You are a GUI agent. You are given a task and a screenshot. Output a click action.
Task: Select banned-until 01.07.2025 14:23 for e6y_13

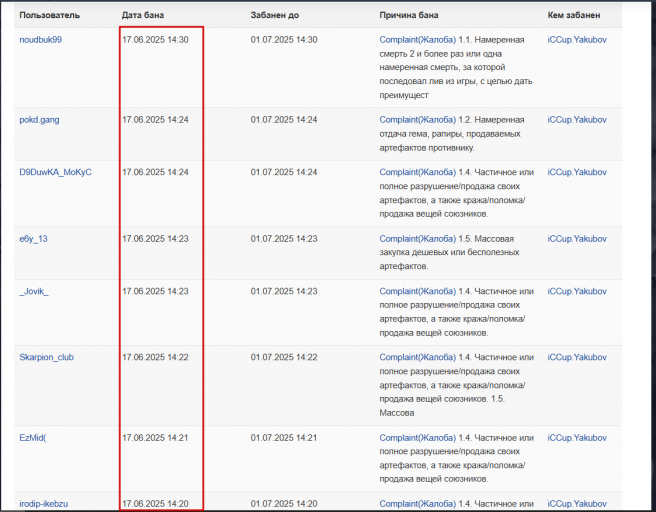pyautogui.click(x=284, y=239)
